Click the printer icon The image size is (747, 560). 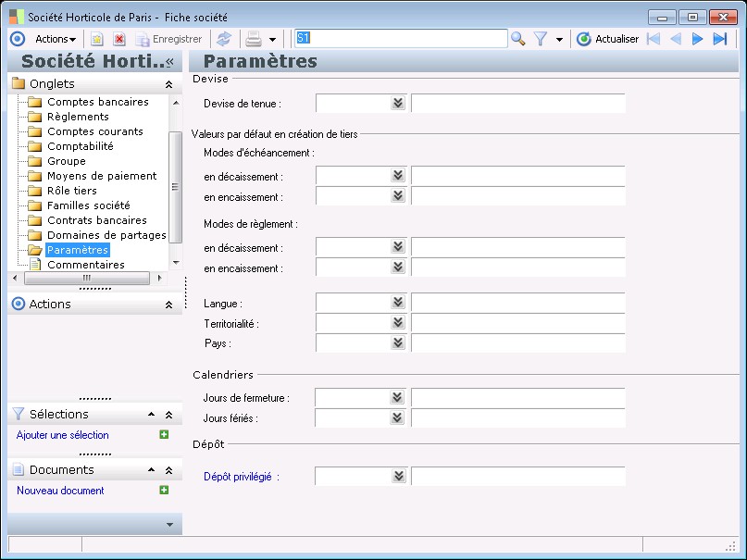click(254, 39)
